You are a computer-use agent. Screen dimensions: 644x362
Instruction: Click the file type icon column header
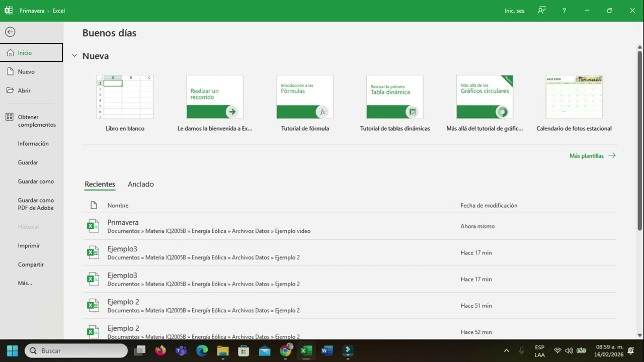coord(93,205)
